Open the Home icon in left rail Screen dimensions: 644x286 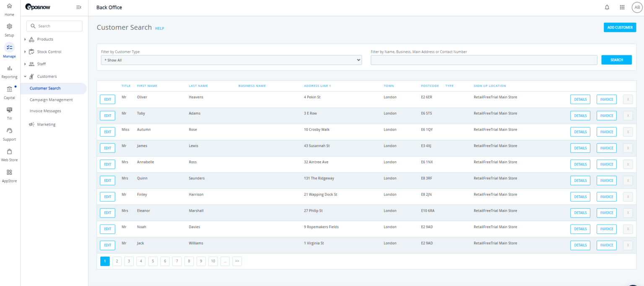(x=9, y=7)
